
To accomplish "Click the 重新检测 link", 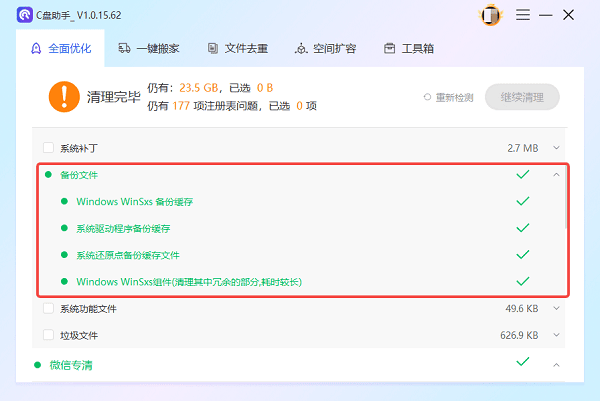I will click(x=455, y=98).
